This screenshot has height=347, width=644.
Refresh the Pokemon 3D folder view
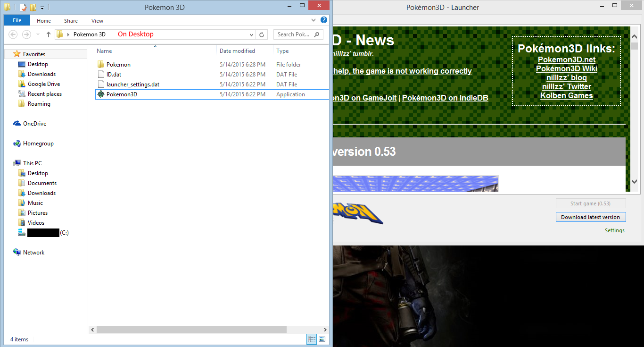pyautogui.click(x=263, y=34)
